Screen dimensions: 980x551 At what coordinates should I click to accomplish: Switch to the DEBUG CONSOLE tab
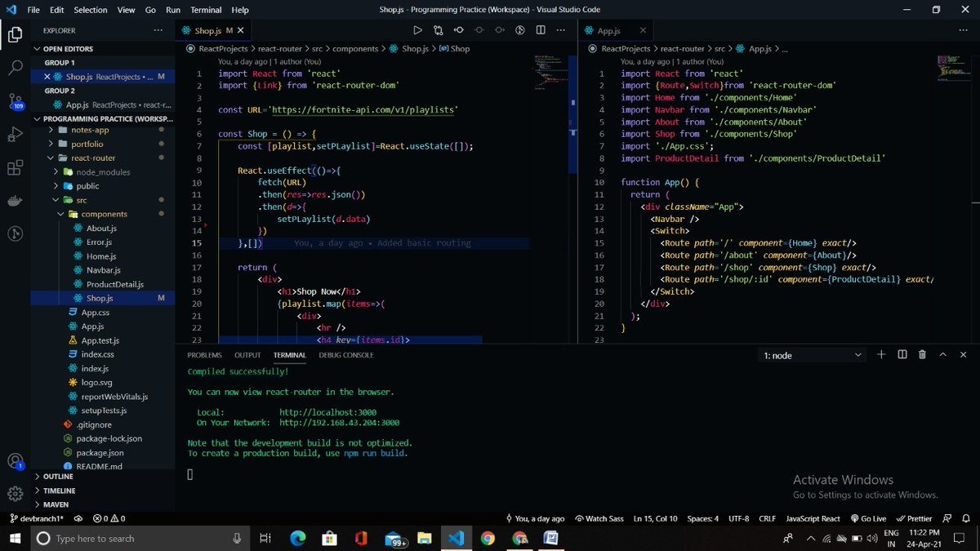pos(346,355)
